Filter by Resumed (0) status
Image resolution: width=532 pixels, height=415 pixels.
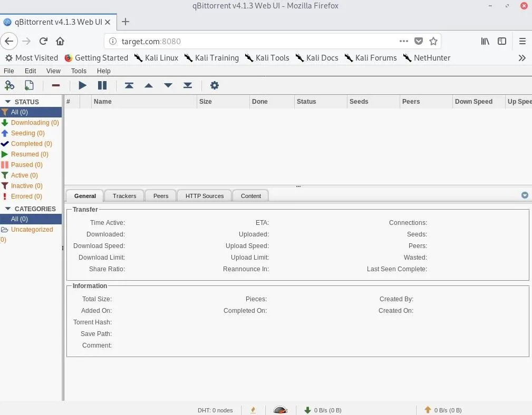[31, 154]
